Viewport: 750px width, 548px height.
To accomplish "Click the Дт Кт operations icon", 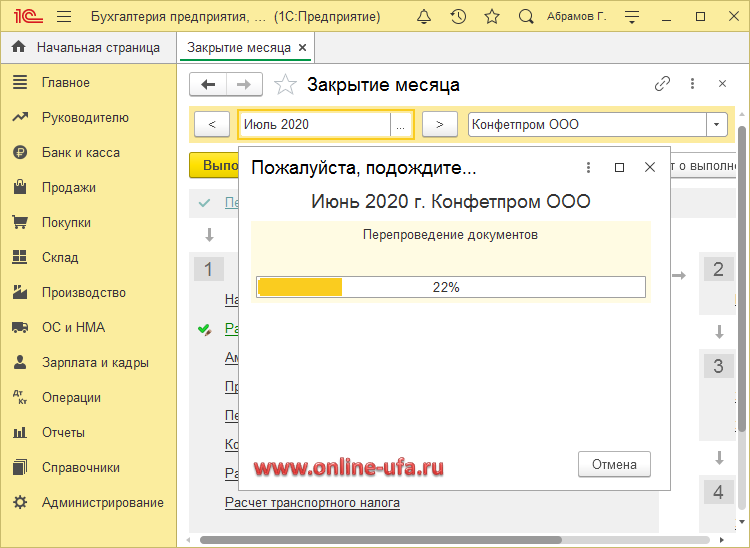I will point(20,397).
